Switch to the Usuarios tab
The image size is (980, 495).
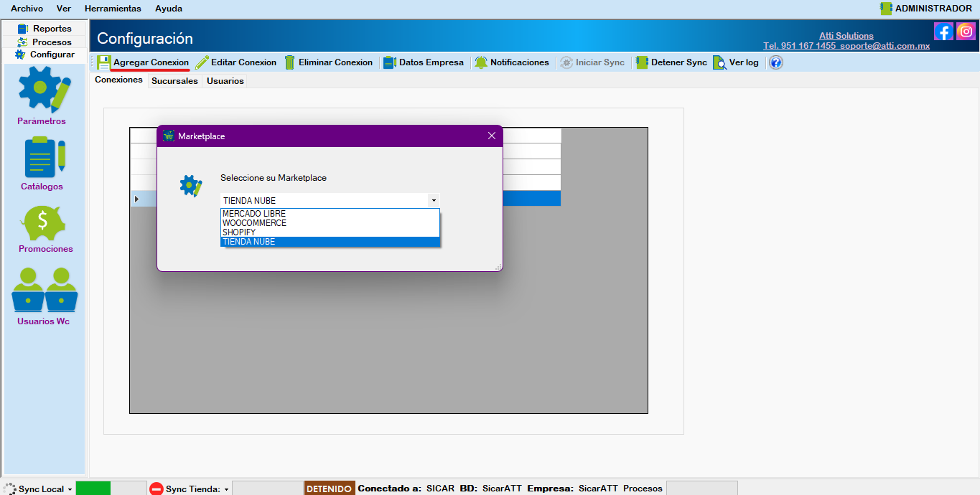[225, 81]
